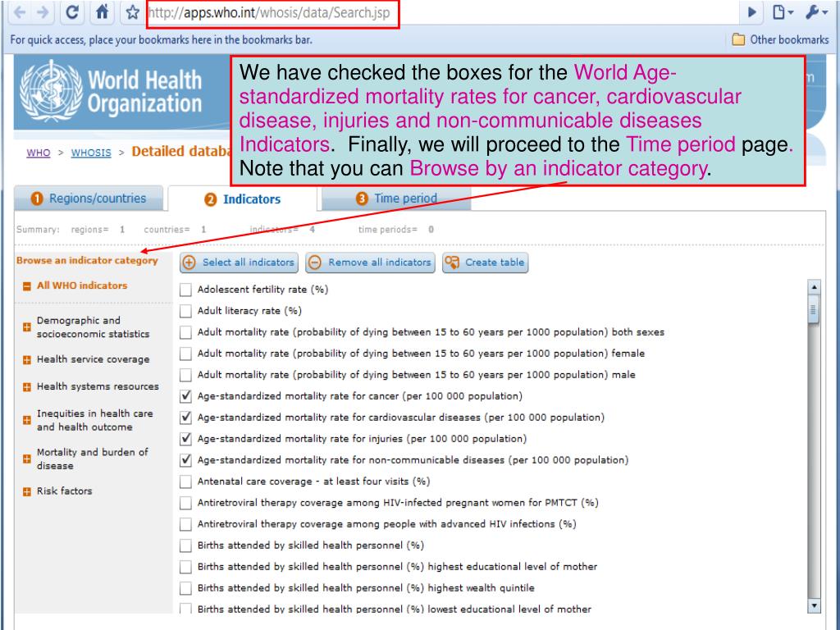The height and width of the screenshot is (630, 840).
Task: Click indicator list scroll up arrow
Action: pyautogui.click(x=814, y=287)
